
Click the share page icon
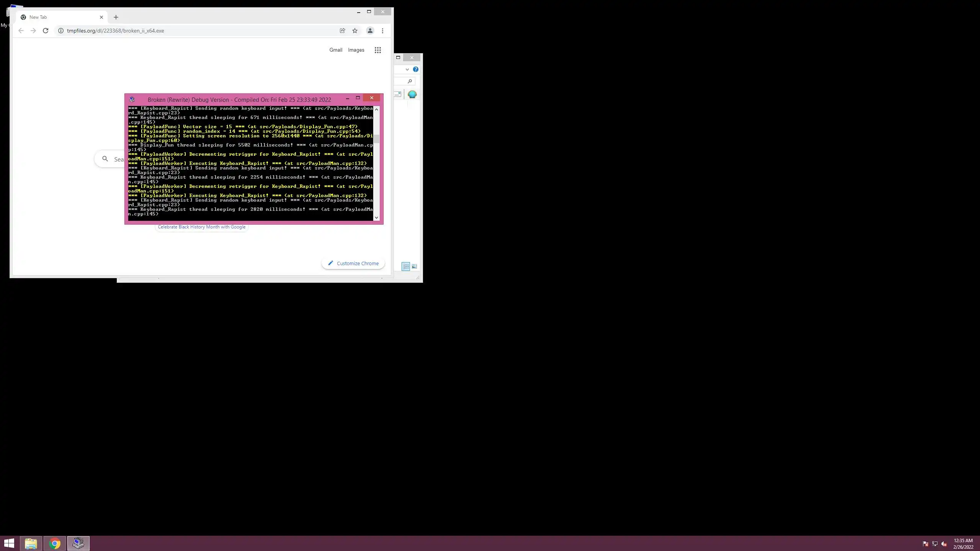342,31
